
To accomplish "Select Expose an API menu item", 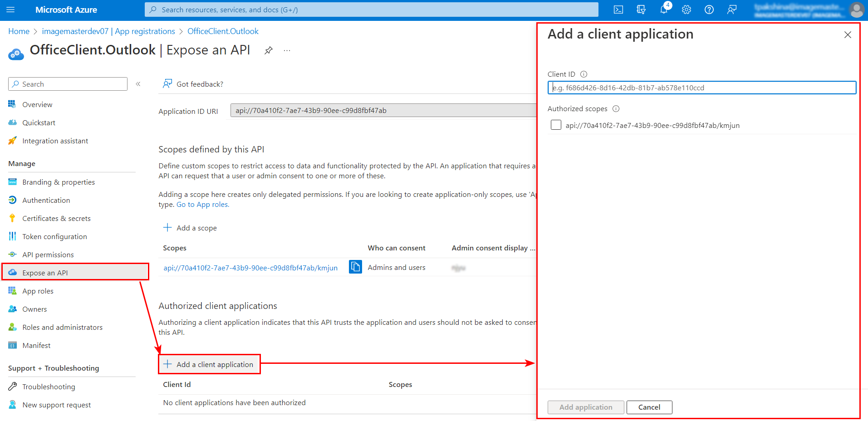I will point(75,272).
